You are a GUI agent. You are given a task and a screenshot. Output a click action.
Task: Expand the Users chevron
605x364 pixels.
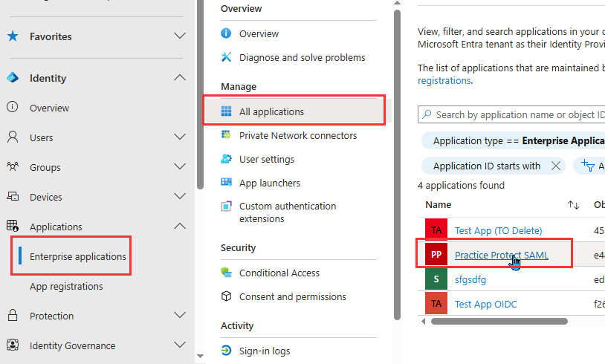[180, 137]
